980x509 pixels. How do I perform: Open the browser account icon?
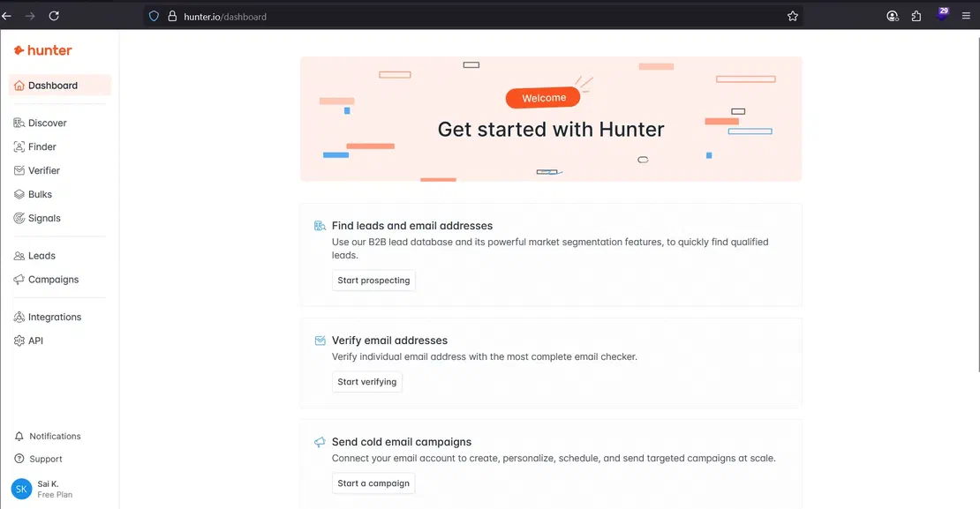(x=893, y=16)
